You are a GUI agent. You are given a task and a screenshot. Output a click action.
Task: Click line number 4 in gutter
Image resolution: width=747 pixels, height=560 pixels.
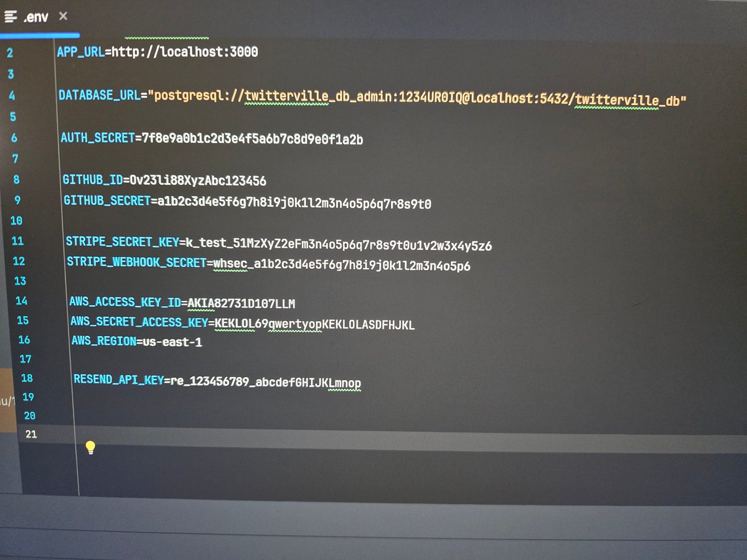tap(12, 96)
